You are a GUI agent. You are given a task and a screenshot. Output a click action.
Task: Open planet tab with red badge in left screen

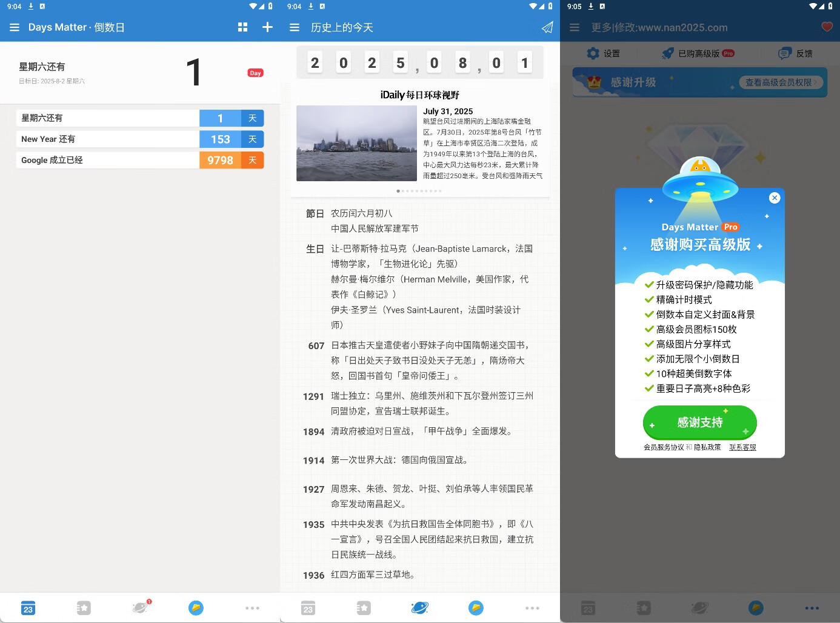coord(141,607)
